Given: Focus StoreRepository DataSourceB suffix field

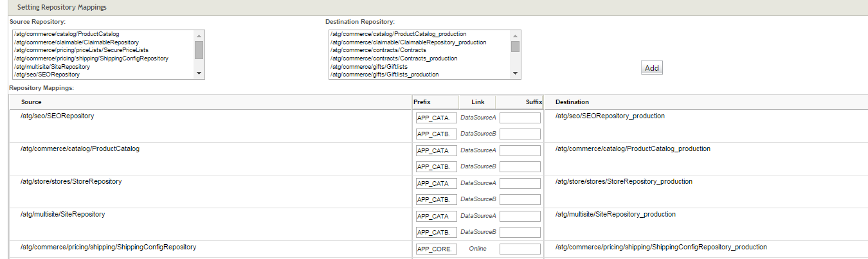Looking at the screenshot, I should coord(520,200).
